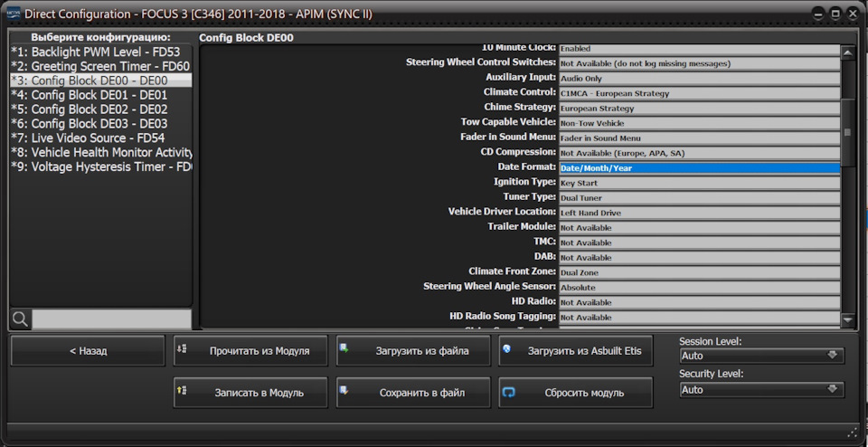This screenshot has height=447, width=868.
Task: Click the Climate Control label
Action: pos(519,92)
